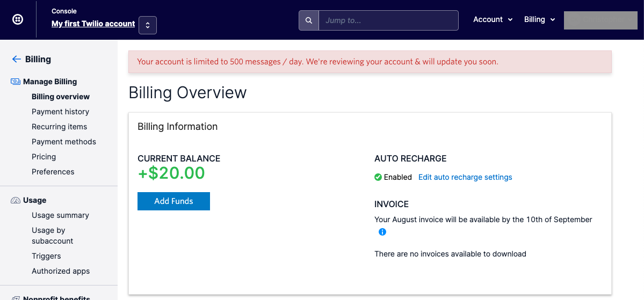Viewport: 644px width, 300px height.
Task: Click the Twilio logo icon
Action: tap(18, 19)
